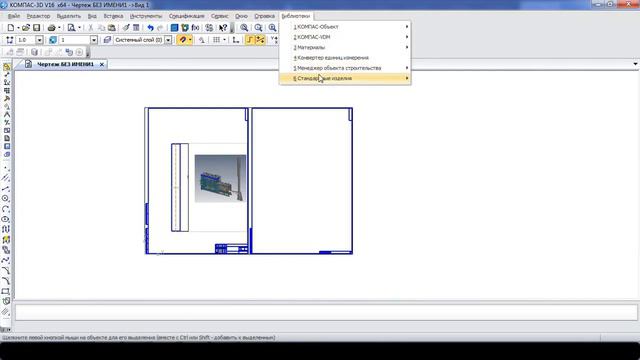
Task: Click the Copy icon
Action: pos(101,28)
